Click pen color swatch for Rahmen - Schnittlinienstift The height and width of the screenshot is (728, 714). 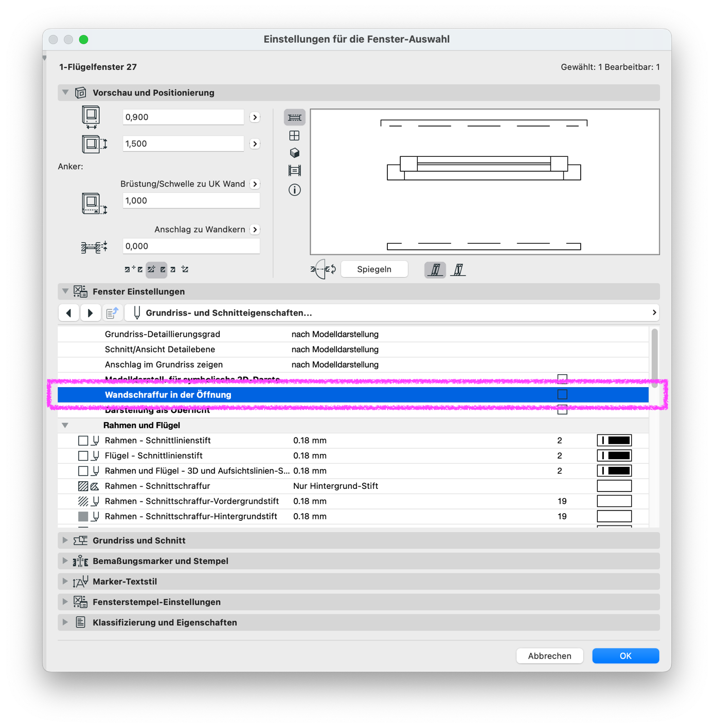[614, 441]
